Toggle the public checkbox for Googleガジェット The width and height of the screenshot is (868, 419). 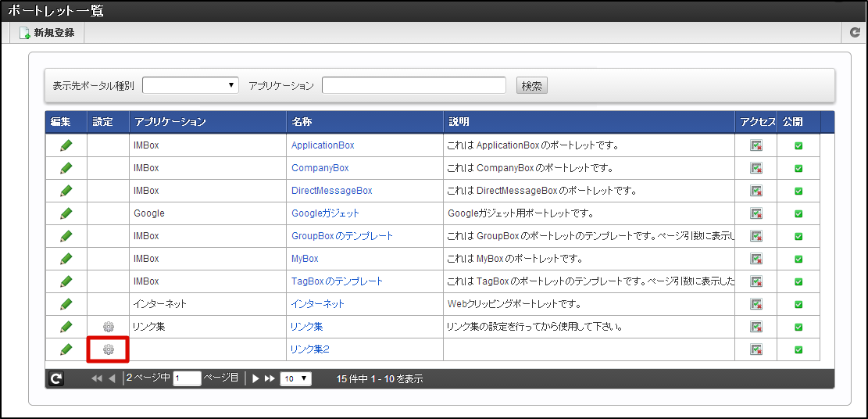[798, 214]
